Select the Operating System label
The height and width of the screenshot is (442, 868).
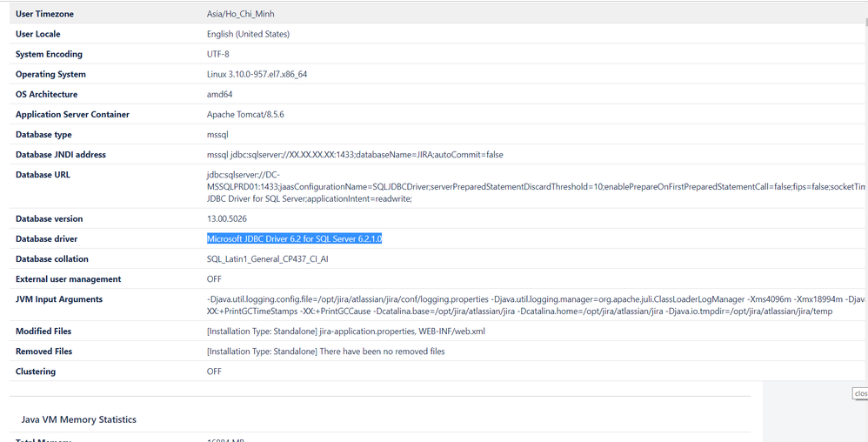coord(50,74)
